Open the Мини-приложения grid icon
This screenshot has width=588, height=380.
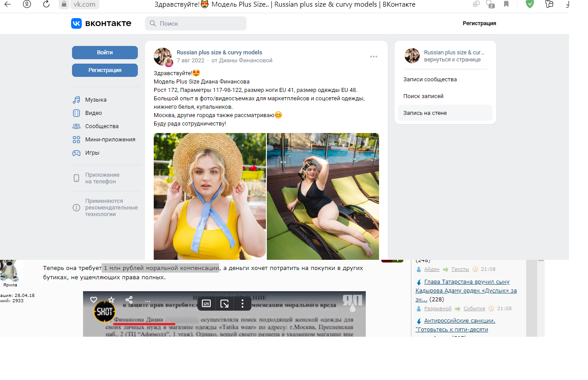(x=76, y=140)
